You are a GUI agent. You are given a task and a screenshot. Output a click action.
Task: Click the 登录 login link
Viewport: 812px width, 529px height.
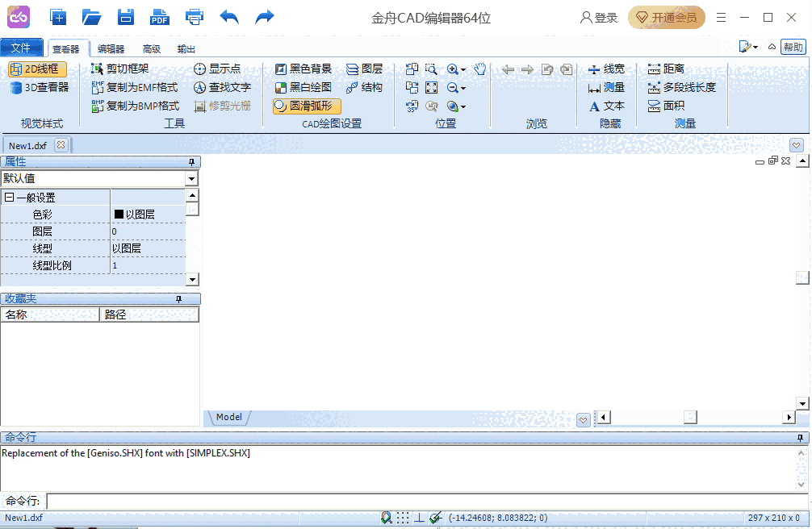599,18
